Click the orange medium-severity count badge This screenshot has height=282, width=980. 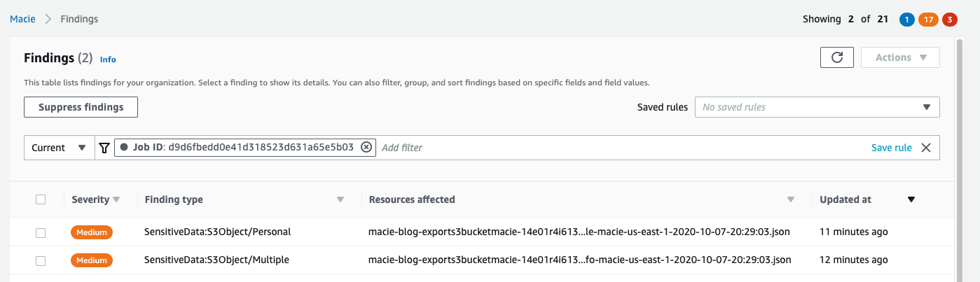coord(928,20)
